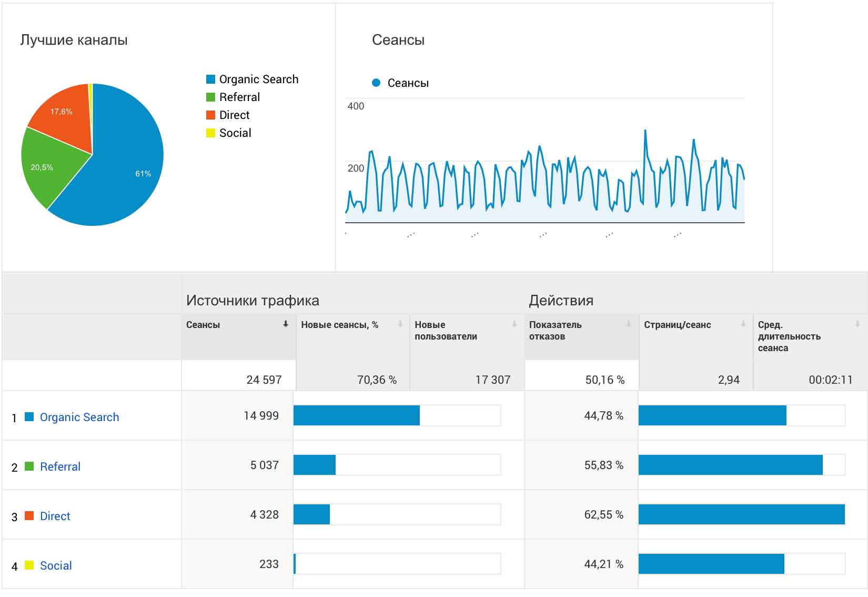Click Direct sessions value 4 328
Screen dimensions: 868x597
tap(265, 515)
